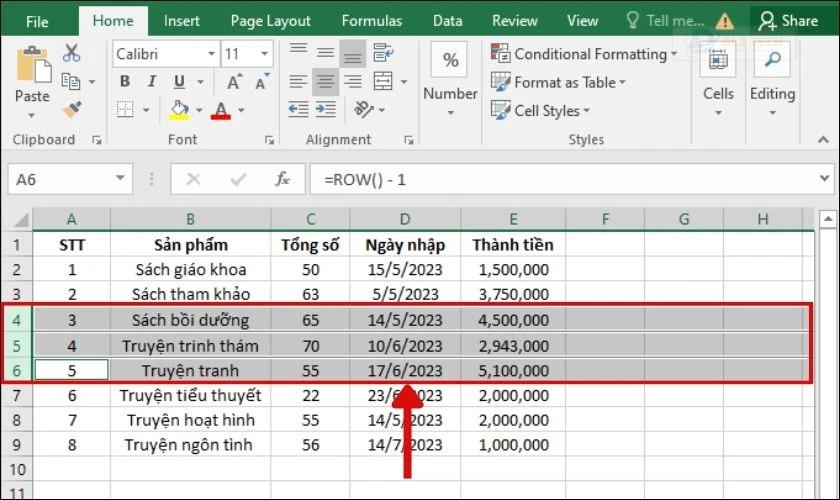Open the font size 11 dropdown
The width and height of the screenshot is (840, 500).
point(265,54)
